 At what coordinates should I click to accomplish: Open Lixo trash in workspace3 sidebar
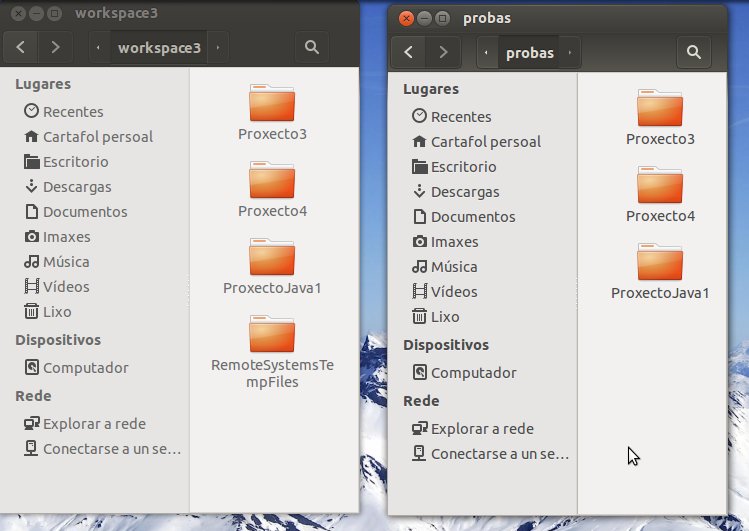[47, 312]
